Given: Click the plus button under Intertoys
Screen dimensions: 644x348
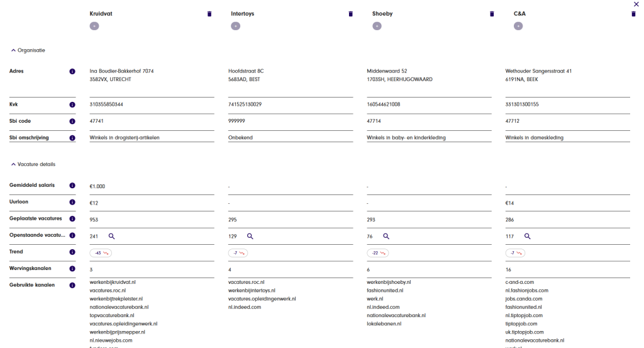Looking at the screenshot, I should (x=236, y=26).
